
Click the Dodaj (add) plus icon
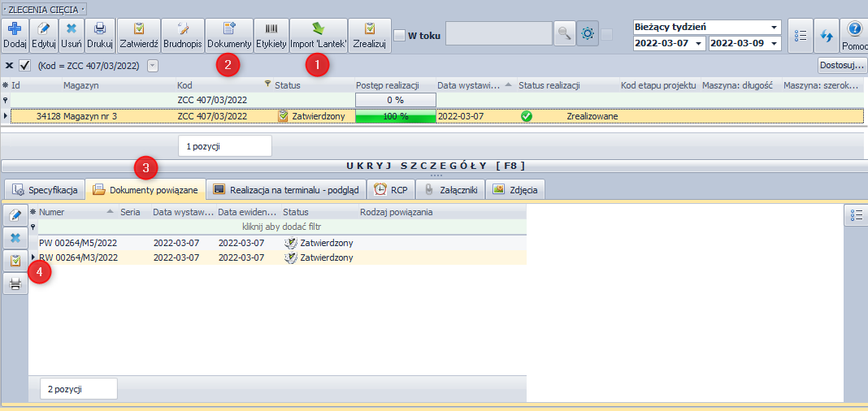(14, 29)
